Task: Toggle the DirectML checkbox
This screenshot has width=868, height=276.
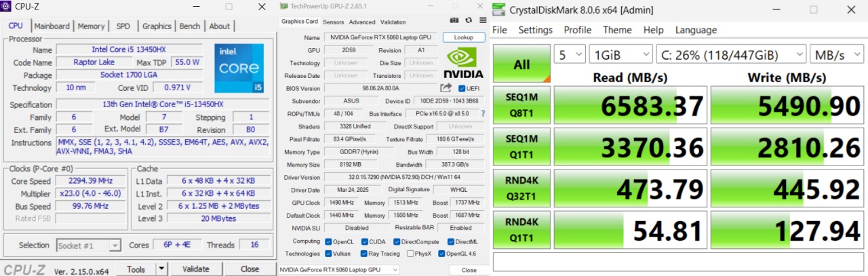Action: coord(451,241)
